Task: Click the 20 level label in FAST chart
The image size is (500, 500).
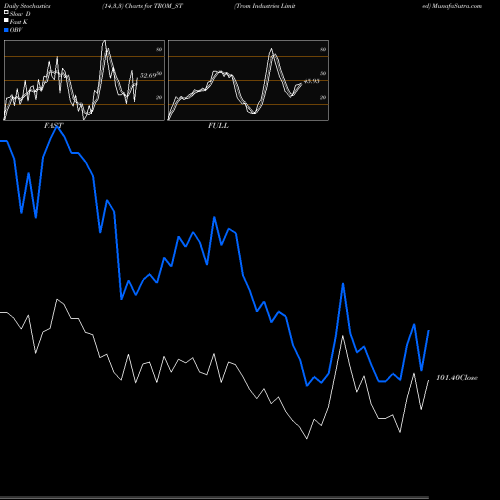Action: click(x=159, y=98)
